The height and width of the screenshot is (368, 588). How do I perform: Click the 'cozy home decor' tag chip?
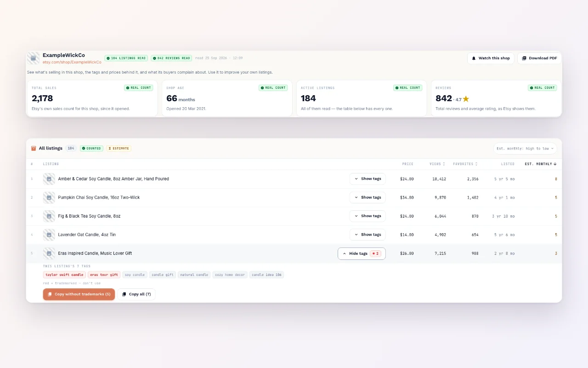pyautogui.click(x=230, y=275)
